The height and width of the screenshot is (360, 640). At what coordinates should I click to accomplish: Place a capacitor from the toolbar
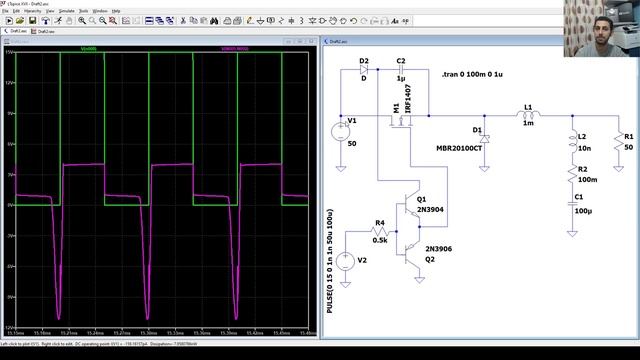[x=291, y=20]
